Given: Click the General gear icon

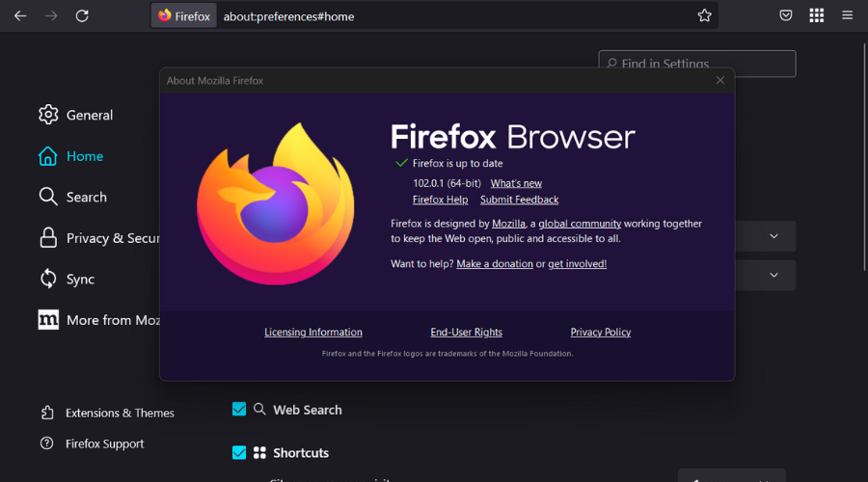Looking at the screenshot, I should 48,115.
